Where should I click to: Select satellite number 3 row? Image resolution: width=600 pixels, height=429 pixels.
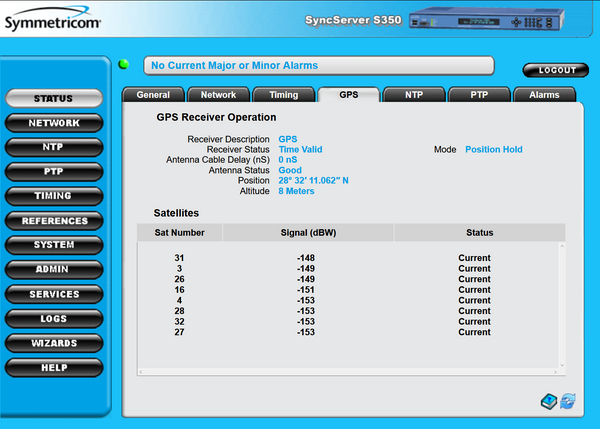(x=348, y=269)
